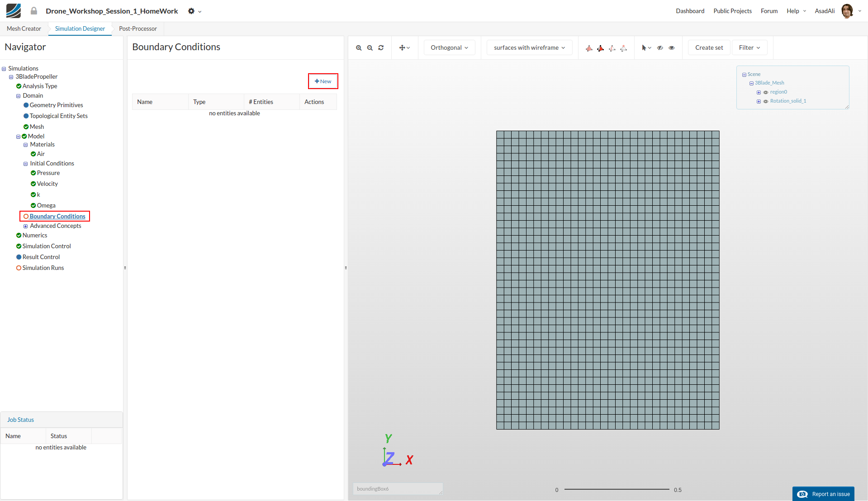Open the Forum link

tap(769, 11)
